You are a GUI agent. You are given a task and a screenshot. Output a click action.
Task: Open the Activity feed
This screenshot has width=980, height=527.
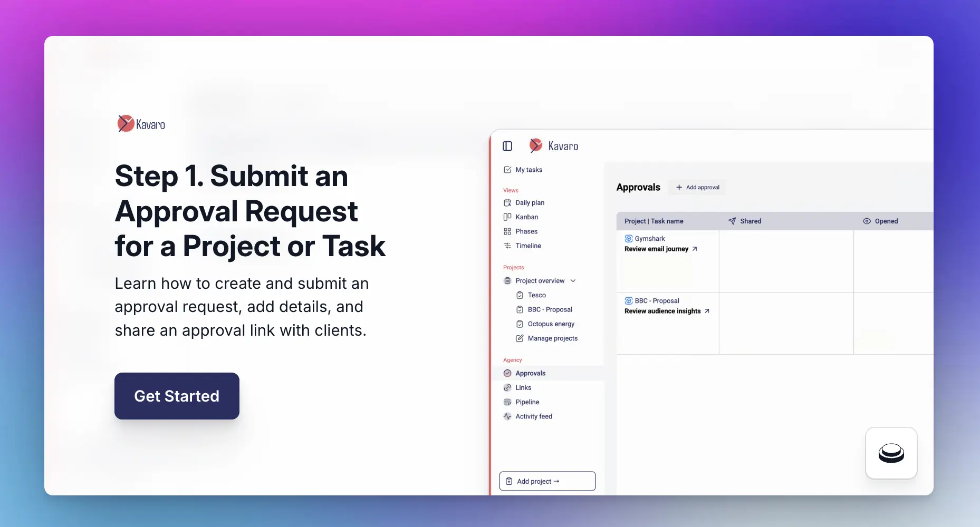[x=534, y=416]
